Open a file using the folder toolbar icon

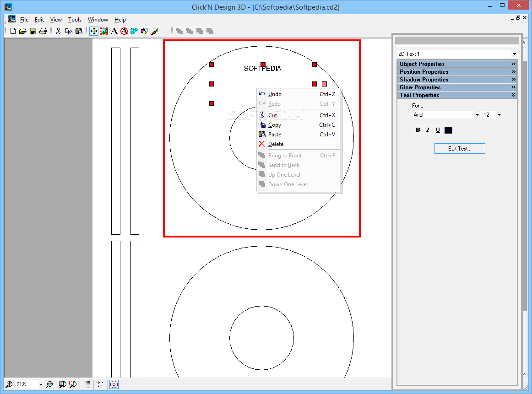pyautogui.click(x=23, y=31)
